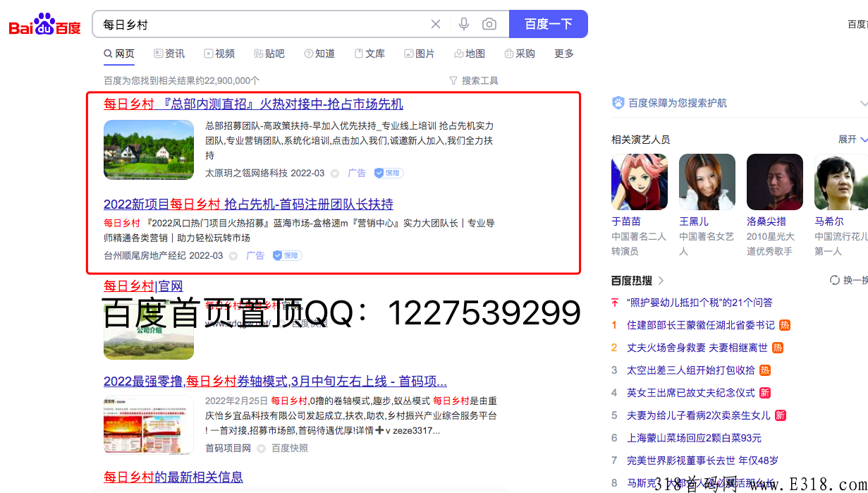Screen dimensions: 868x493
Task: Open the 更多 tab
Action: pyautogui.click(x=564, y=54)
